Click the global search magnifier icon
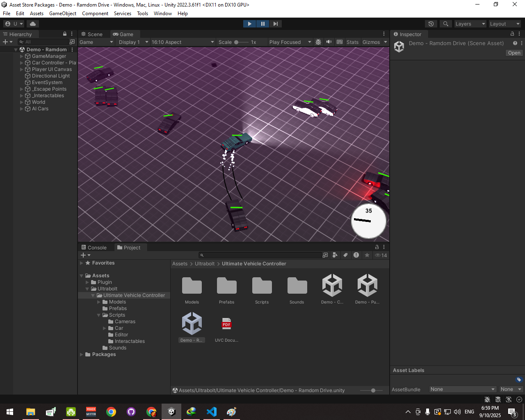This screenshot has height=420, width=525. coord(445,24)
